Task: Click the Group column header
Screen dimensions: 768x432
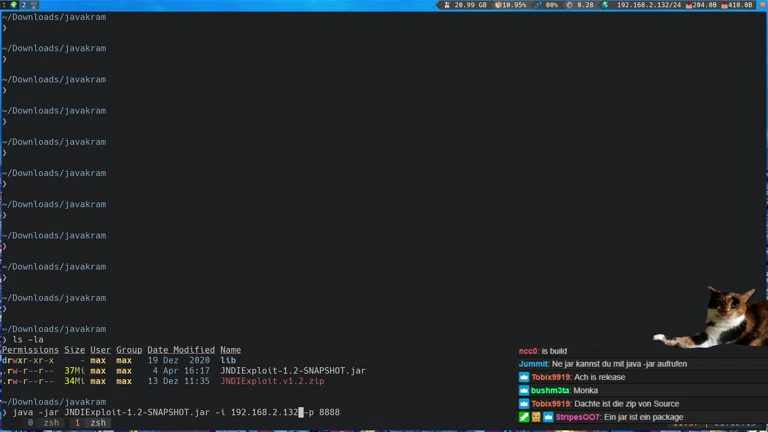Action: pyautogui.click(x=129, y=350)
